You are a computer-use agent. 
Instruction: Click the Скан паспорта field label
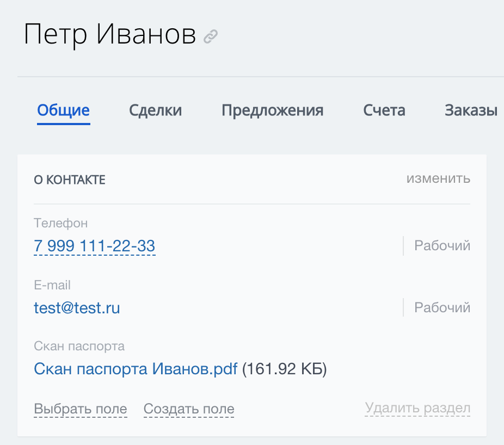(x=79, y=347)
